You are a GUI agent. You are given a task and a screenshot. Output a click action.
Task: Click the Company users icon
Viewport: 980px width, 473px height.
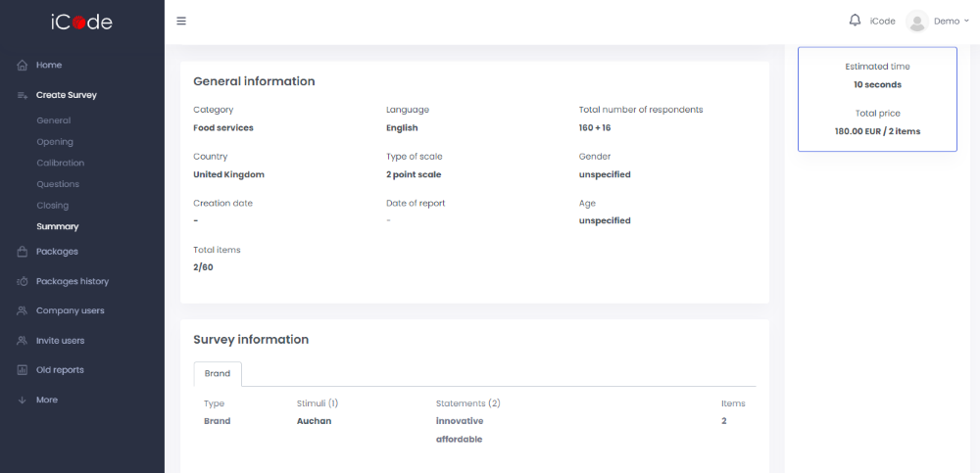[x=23, y=311]
